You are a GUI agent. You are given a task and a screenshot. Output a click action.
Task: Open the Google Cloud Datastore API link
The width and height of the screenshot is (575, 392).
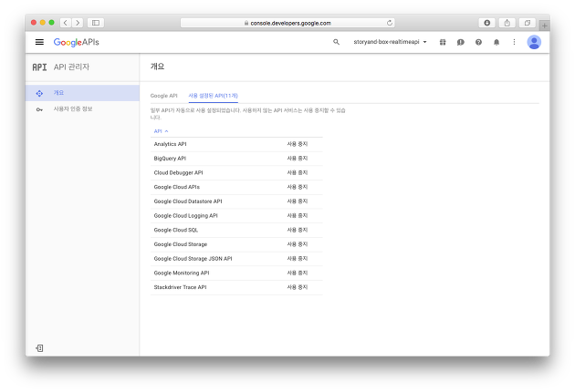[x=188, y=201]
